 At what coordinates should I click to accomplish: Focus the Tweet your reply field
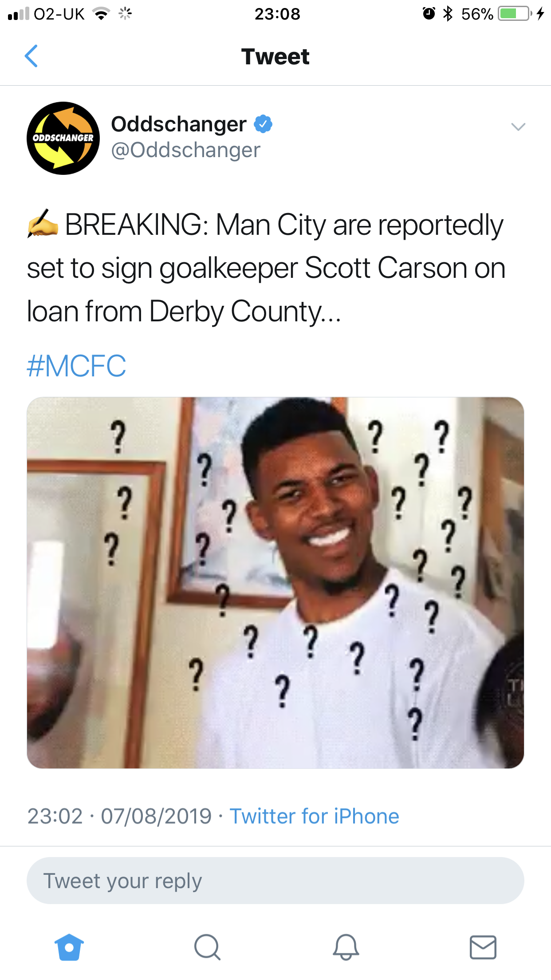click(x=275, y=881)
